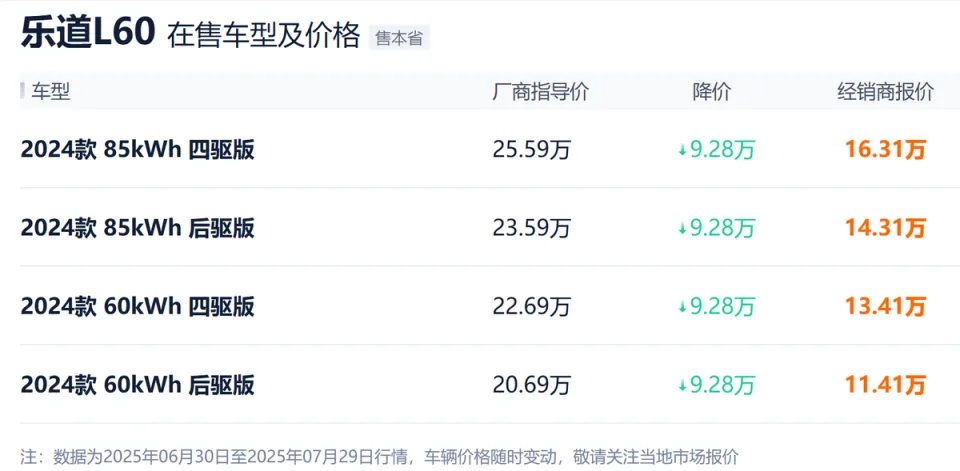Click the 降价 column header
The width and height of the screenshot is (960, 471).
(711, 92)
